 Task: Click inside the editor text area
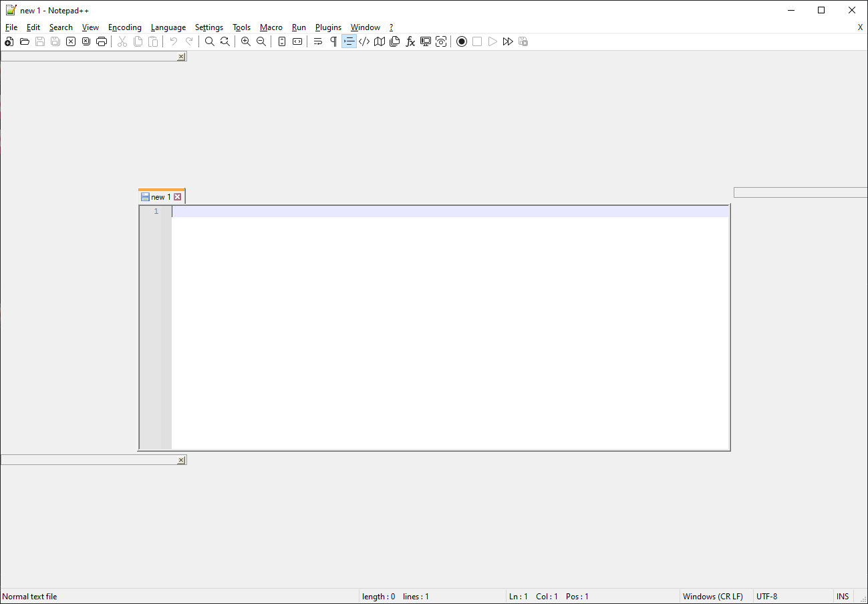coord(450,327)
